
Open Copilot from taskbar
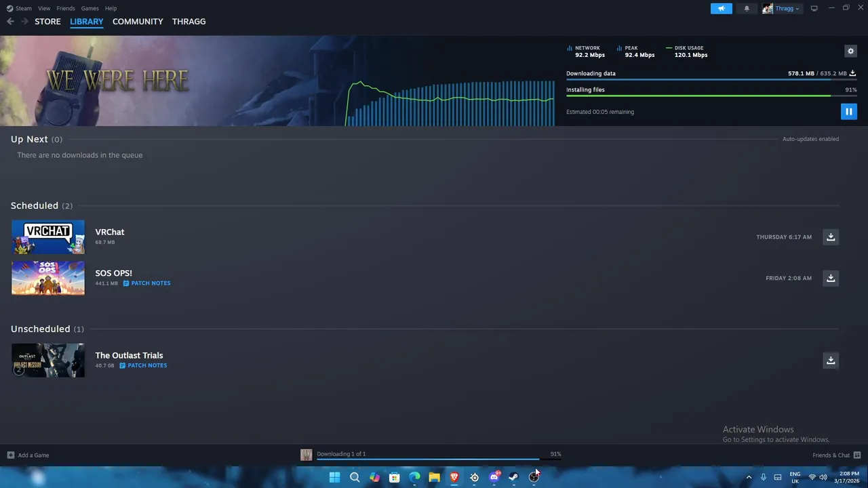374,477
